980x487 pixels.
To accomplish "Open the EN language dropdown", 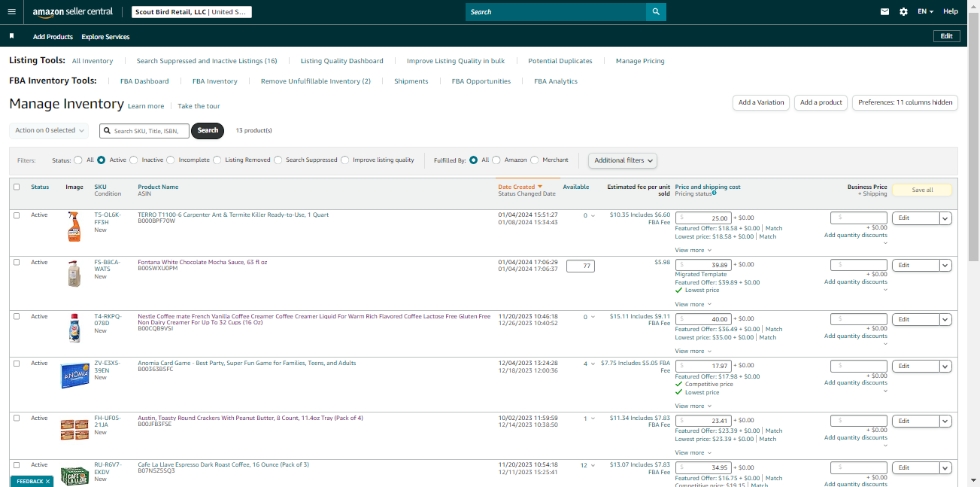I will pos(926,11).
